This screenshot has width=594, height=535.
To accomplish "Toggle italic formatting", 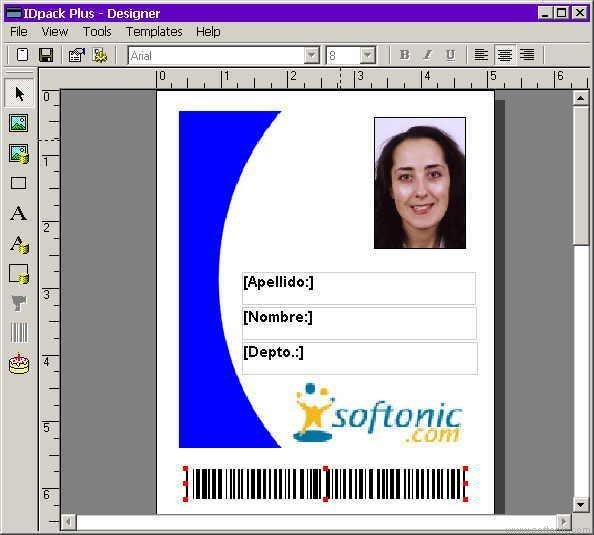I will (427, 55).
